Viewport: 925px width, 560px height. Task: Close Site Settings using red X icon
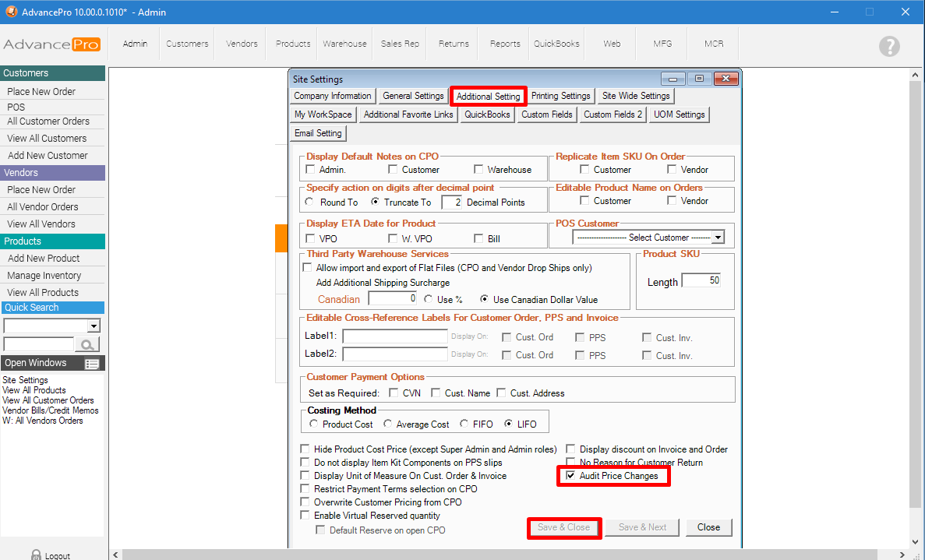tap(725, 79)
